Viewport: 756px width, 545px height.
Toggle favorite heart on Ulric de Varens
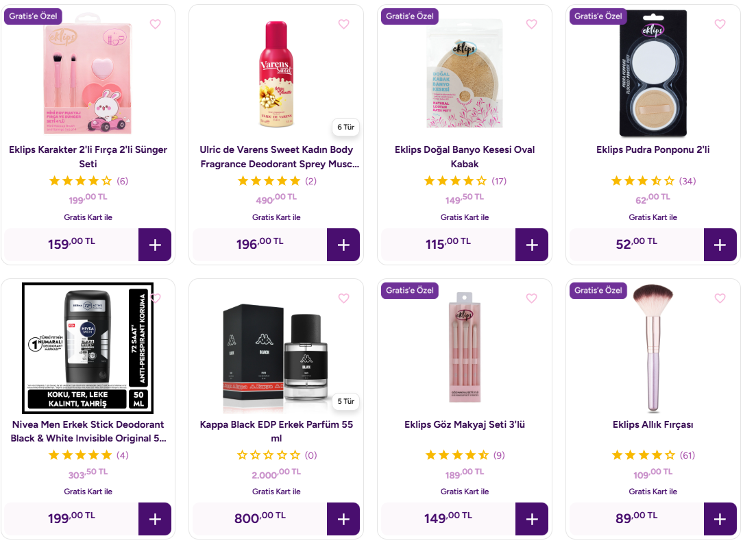(343, 24)
